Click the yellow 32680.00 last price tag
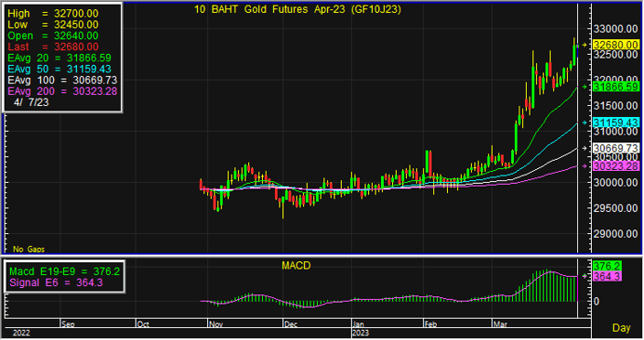The image size is (644, 340). tap(616, 46)
